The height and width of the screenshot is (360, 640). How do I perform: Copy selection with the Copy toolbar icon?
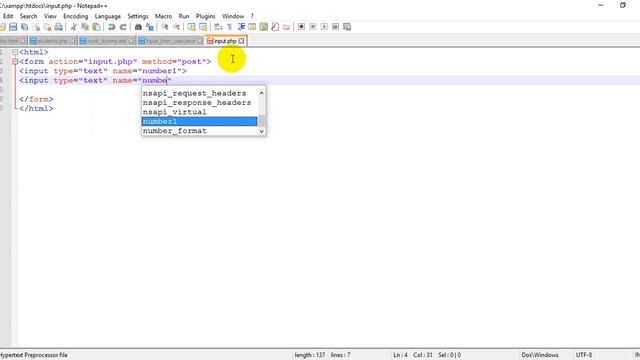85,27
